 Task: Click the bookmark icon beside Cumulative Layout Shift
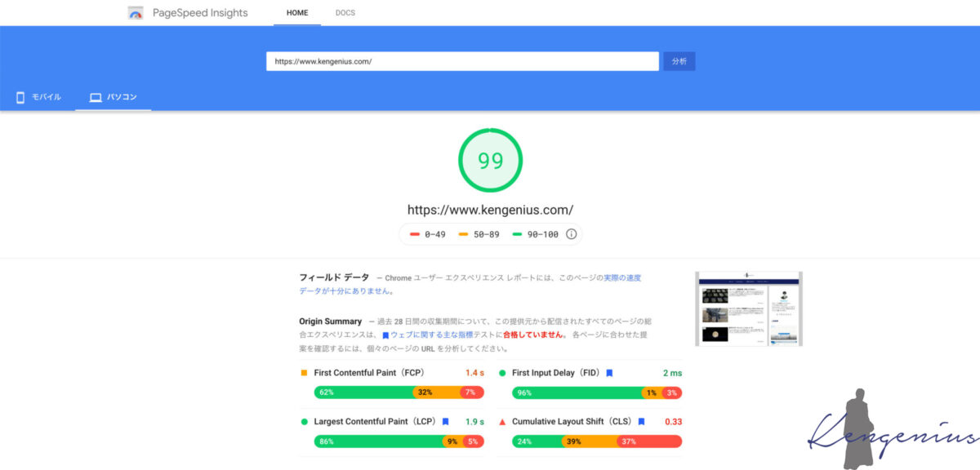[x=641, y=422]
